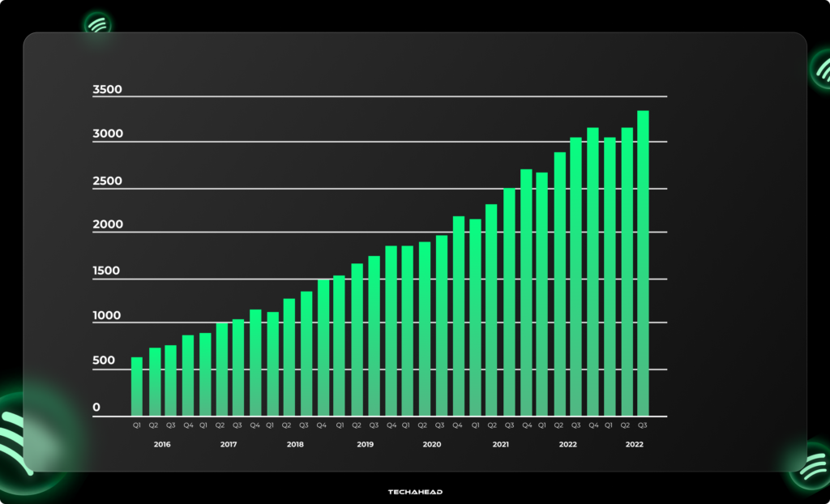Select the Q4 2019 bar
Image resolution: width=830 pixels, height=504 pixels.
pyautogui.click(x=391, y=331)
